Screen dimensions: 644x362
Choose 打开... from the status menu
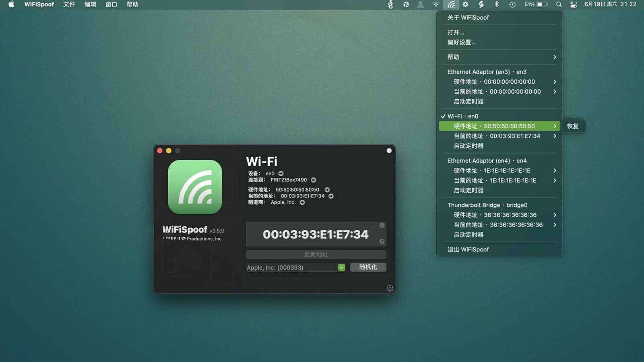[x=500, y=33]
